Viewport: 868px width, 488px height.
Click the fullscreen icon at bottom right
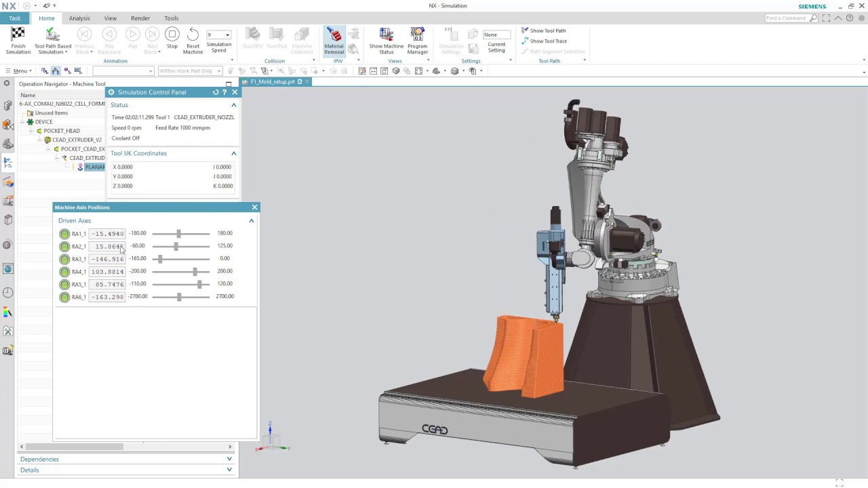click(x=840, y=483)
